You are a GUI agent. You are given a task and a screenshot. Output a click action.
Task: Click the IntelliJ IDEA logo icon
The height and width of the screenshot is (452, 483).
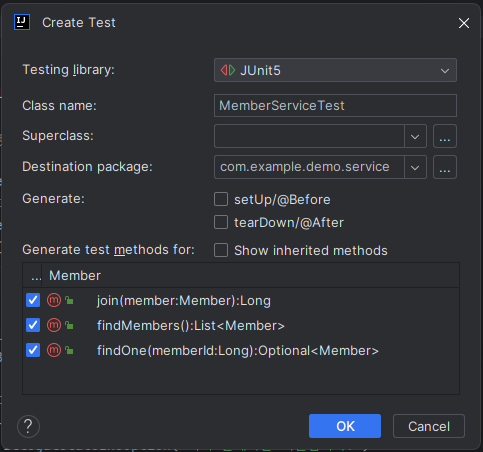22,22
